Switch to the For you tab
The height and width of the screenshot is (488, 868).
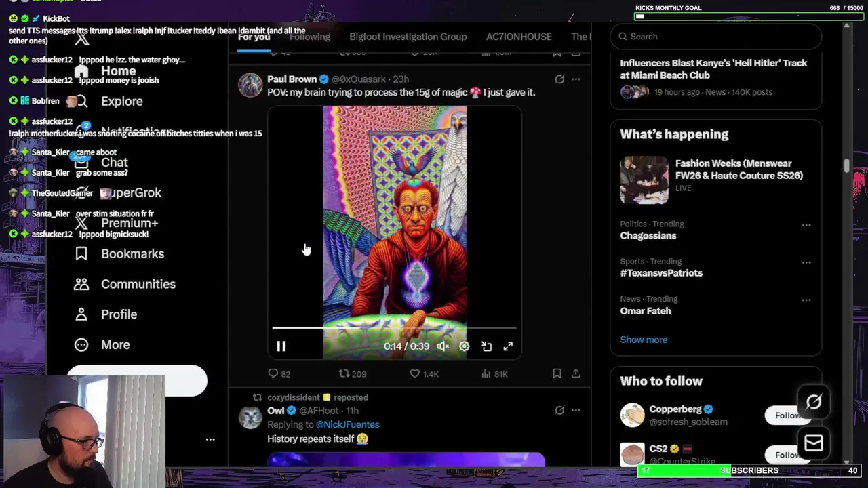254,37
